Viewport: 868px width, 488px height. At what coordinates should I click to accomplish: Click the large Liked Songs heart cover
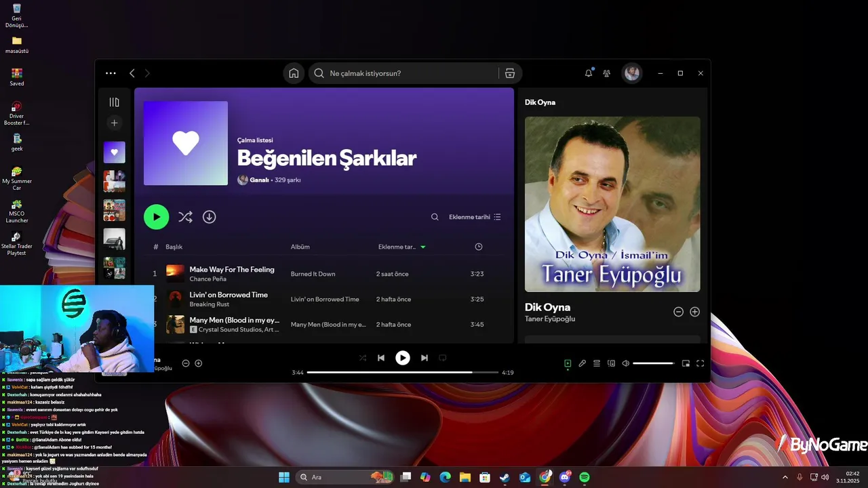[x=186, y=143]
